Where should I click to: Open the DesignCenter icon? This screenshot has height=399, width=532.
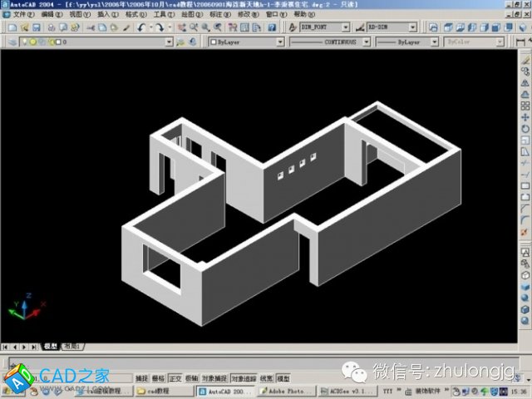coord(244,27)
